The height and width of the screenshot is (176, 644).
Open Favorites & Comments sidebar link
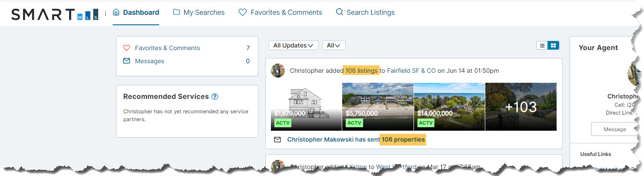point(167,48)
